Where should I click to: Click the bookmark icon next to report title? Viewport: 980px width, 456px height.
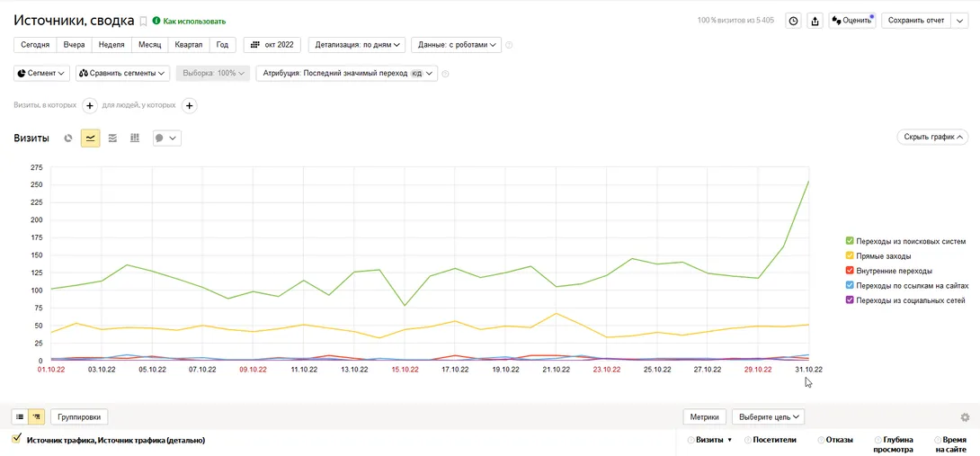pyautogui.click(x=143, y=22)
